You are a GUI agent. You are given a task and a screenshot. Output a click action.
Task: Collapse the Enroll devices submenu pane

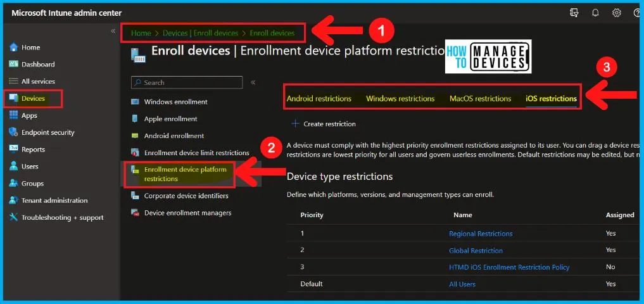click(253, 82)
